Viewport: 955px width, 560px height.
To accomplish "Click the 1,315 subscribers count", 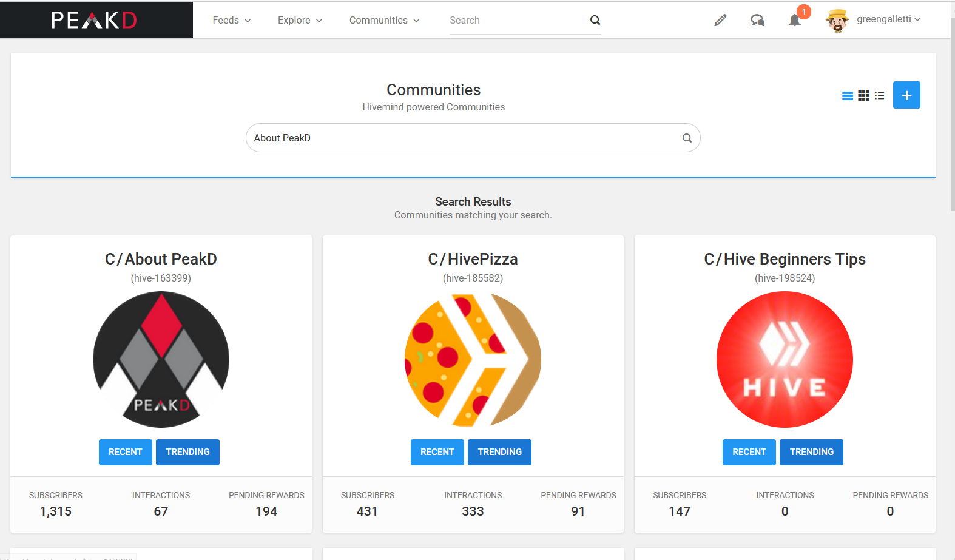I will 56,511.
